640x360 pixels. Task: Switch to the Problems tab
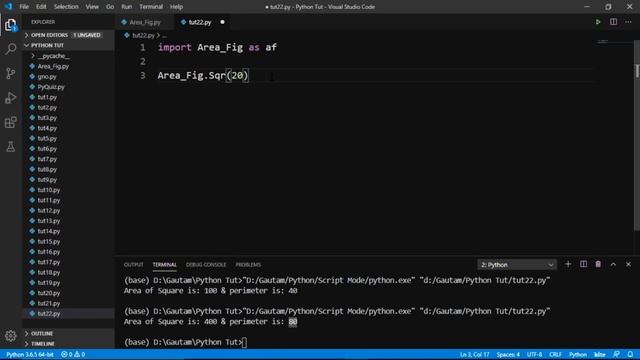pyautogui.click(x=248, y=264)
